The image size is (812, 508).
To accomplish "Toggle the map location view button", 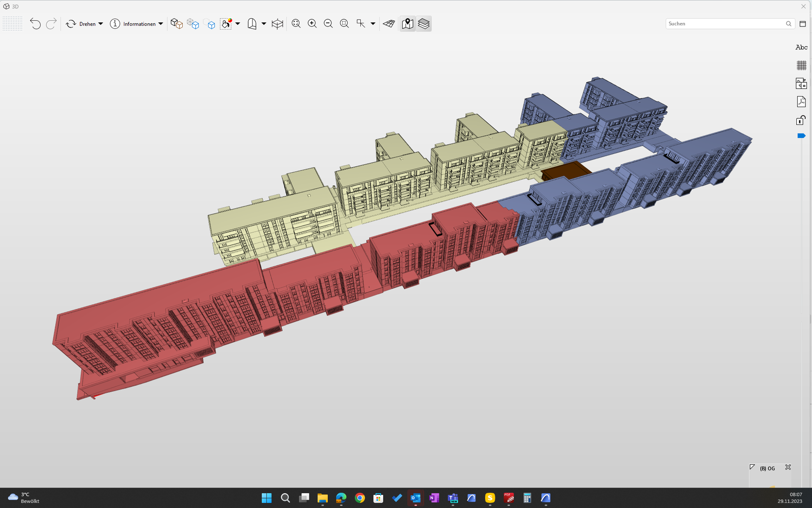I will [x=408, y=24].
